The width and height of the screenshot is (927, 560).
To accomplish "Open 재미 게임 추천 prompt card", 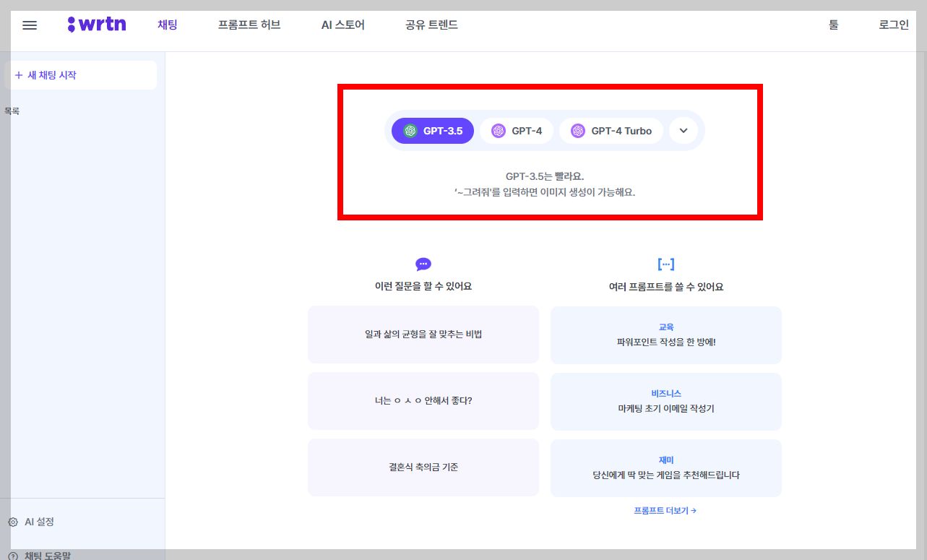I will (666, 468).
